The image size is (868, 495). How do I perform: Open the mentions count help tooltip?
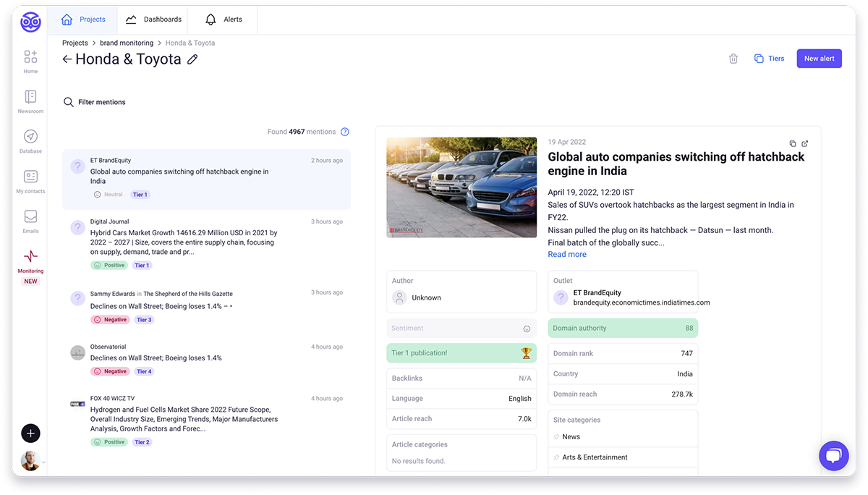click(x=344, y=132)
